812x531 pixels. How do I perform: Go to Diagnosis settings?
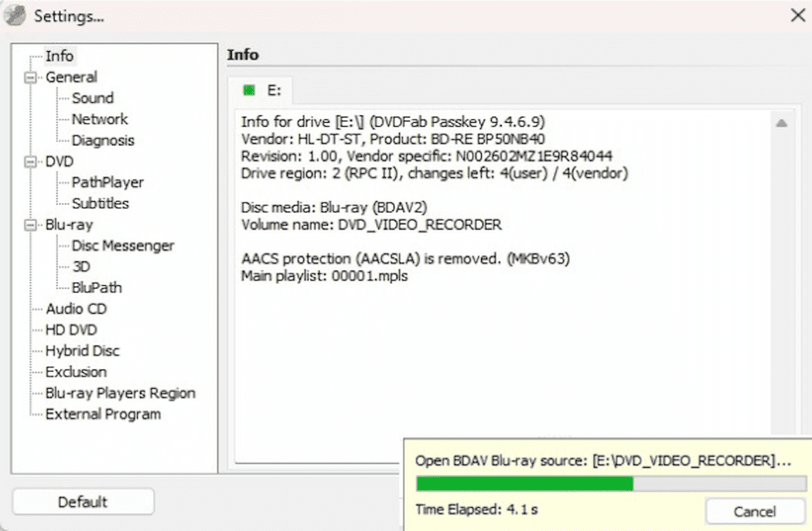[x=103, y=141]
